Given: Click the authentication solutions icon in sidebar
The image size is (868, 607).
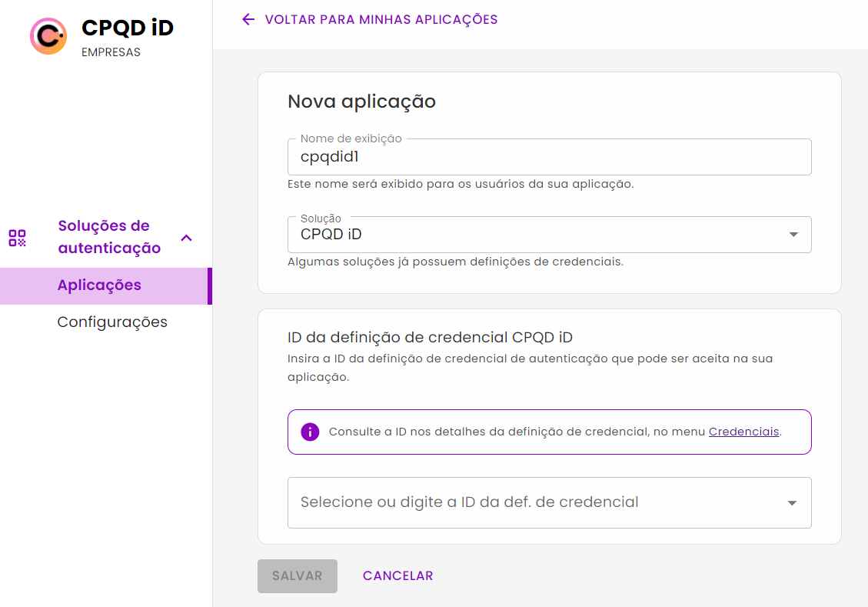Looking at the screenshot, I should click(x=16, y=238).
